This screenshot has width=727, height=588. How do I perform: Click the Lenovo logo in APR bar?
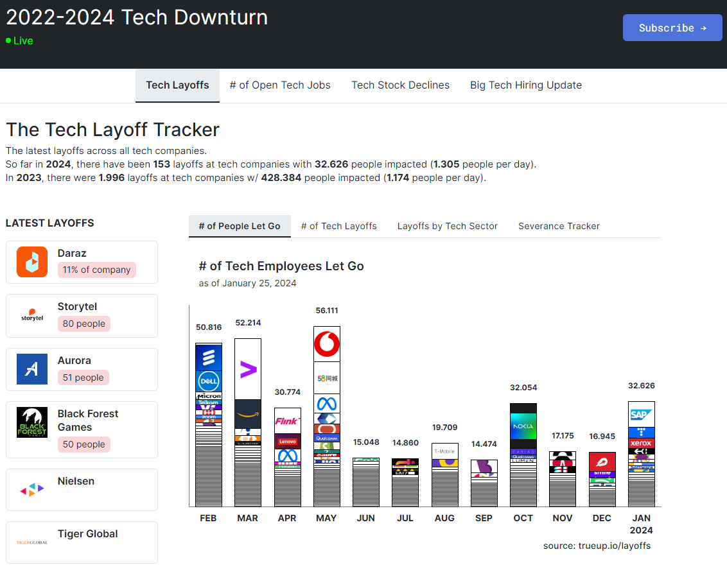click(288, 441)
